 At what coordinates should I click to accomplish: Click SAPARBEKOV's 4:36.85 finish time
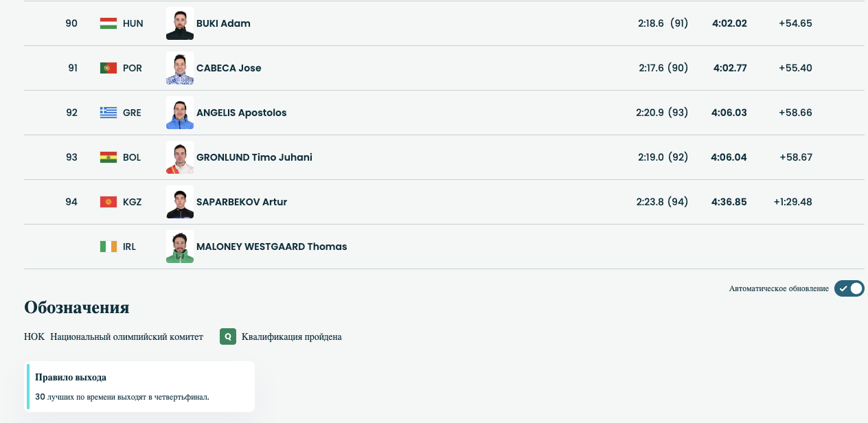[729, 202]
